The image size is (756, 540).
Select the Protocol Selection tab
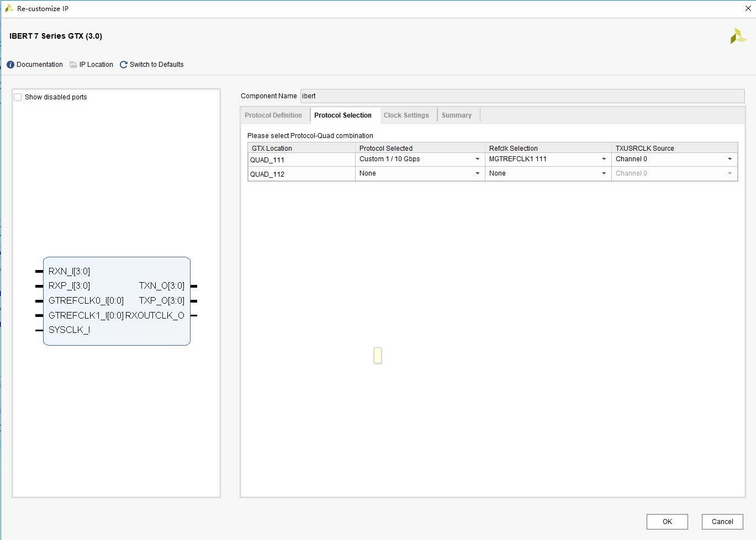point(343,115)
